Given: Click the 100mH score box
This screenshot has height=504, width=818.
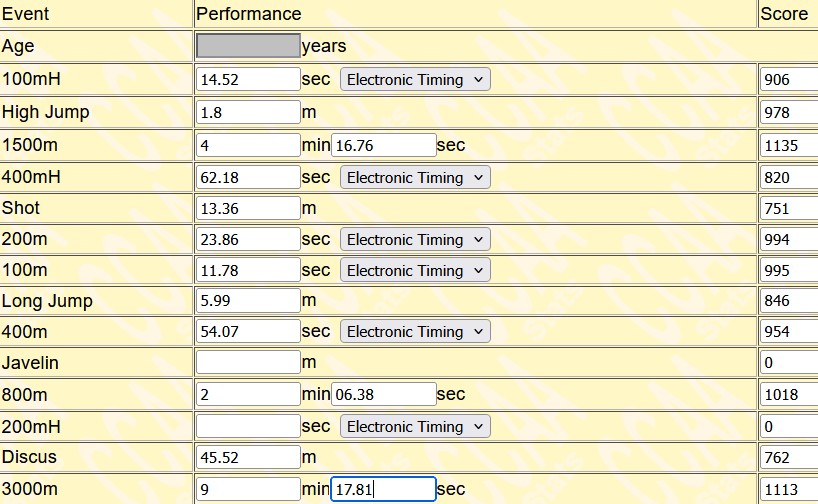Looking at the screenshot, I should (788, 80).
